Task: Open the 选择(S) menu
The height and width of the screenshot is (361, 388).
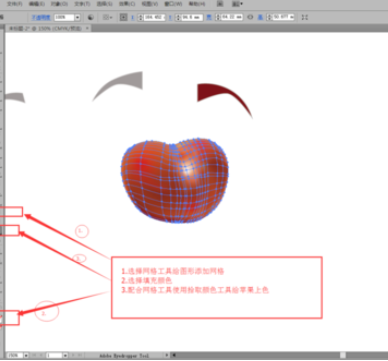Action: tap(105, 4)
